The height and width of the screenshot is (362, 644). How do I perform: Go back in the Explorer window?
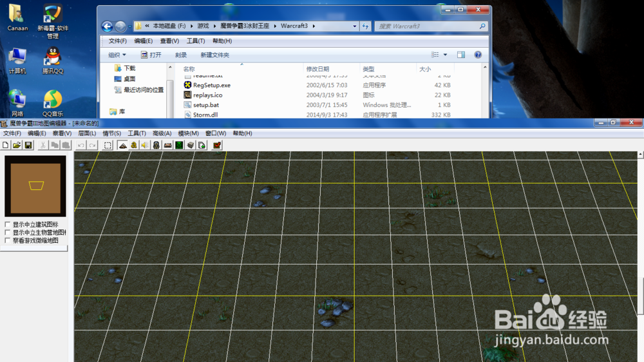click(x=107, y=26)
